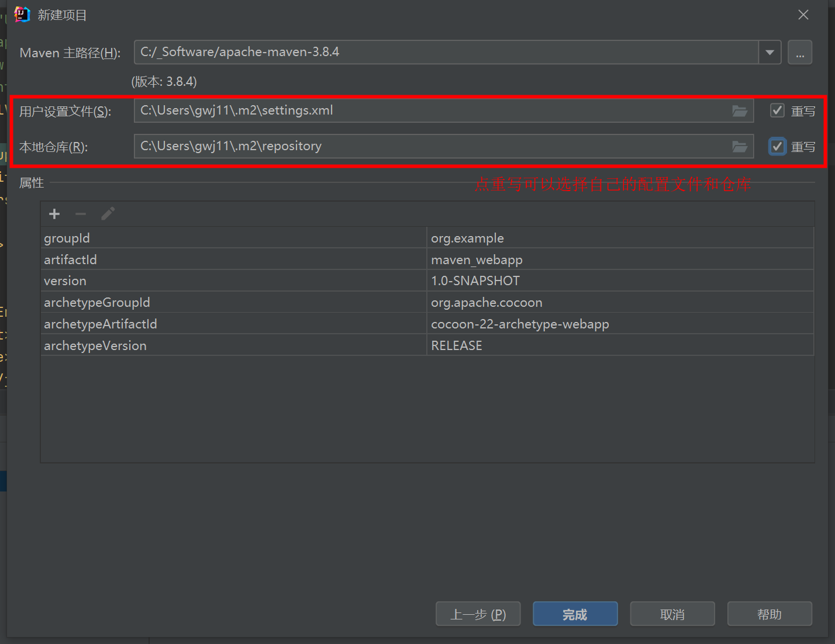Select the groupId property row
This screenshot has width=835, height=644.
(x=427, y=238)
